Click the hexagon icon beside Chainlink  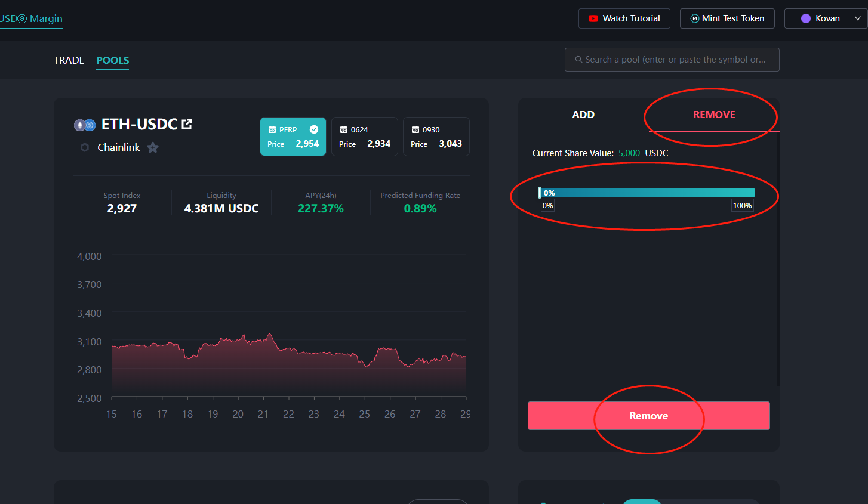[x=85, y=147]
